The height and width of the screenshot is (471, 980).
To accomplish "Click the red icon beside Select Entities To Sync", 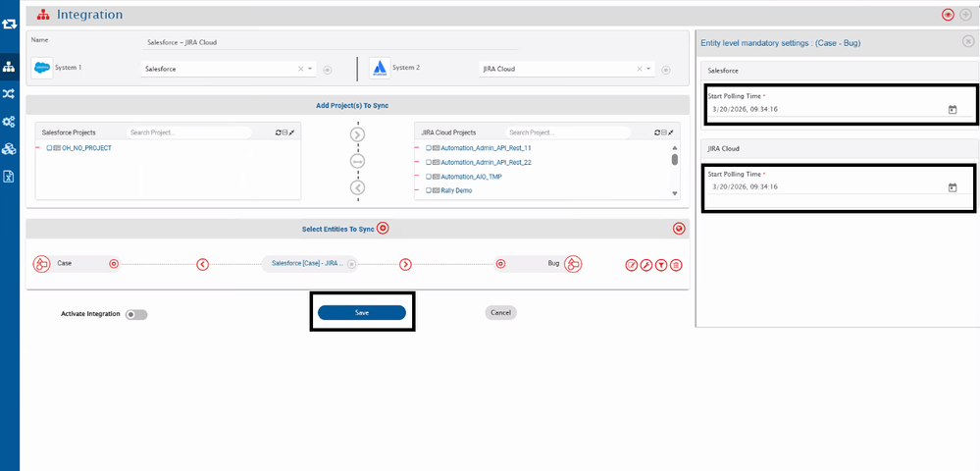I will (x=384, y=229).
